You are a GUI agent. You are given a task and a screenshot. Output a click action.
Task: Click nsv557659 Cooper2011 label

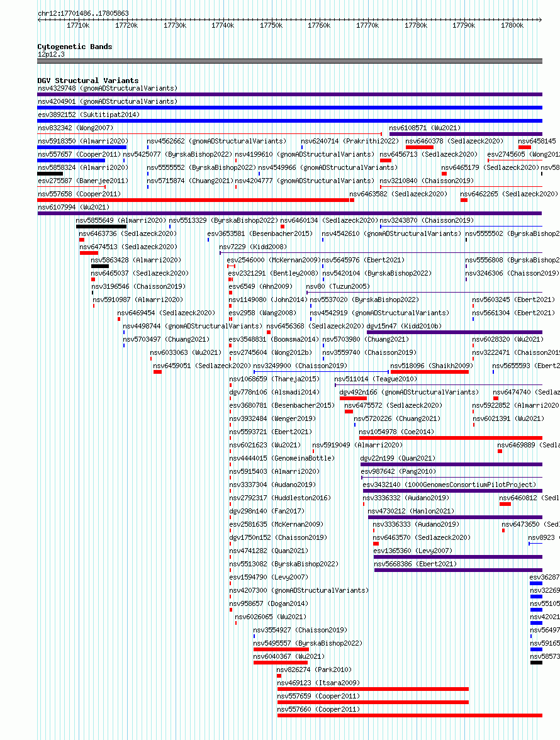318,696
